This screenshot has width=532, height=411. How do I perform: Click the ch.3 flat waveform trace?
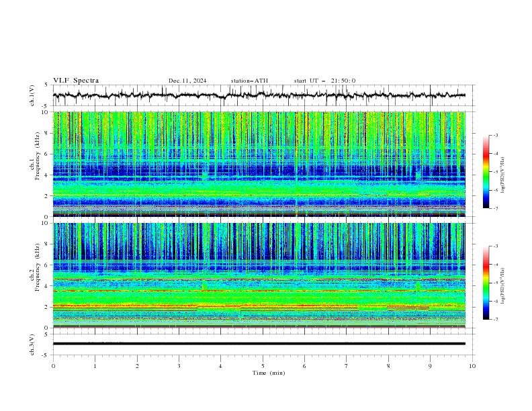(259, 344)
